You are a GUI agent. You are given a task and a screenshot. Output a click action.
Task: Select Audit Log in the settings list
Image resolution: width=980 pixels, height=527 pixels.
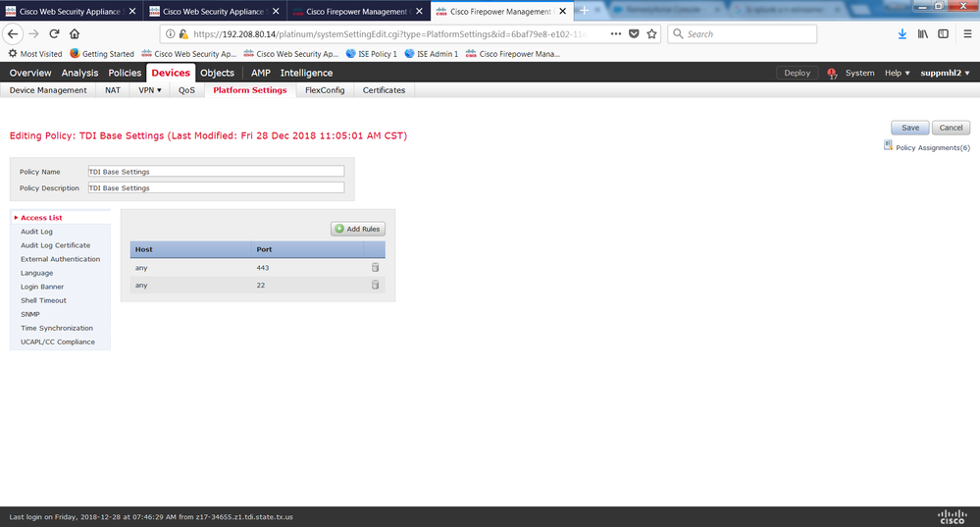[x=36, y=232]
